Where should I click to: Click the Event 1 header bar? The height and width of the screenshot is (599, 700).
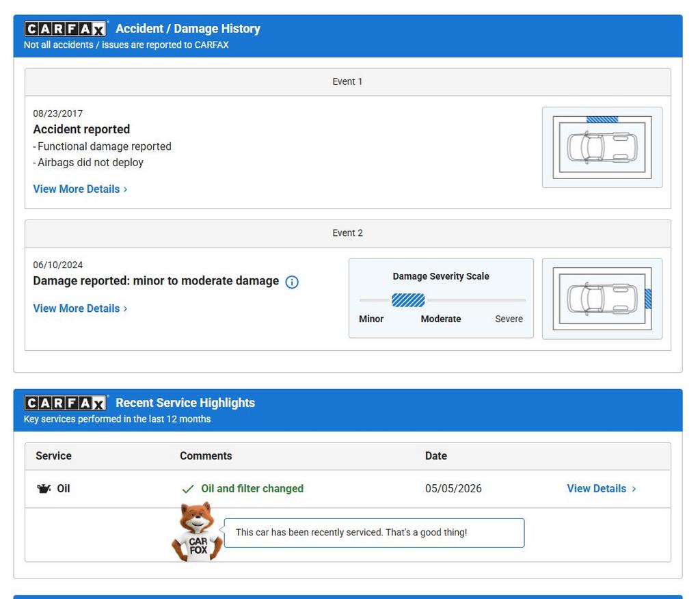(348, 82)
